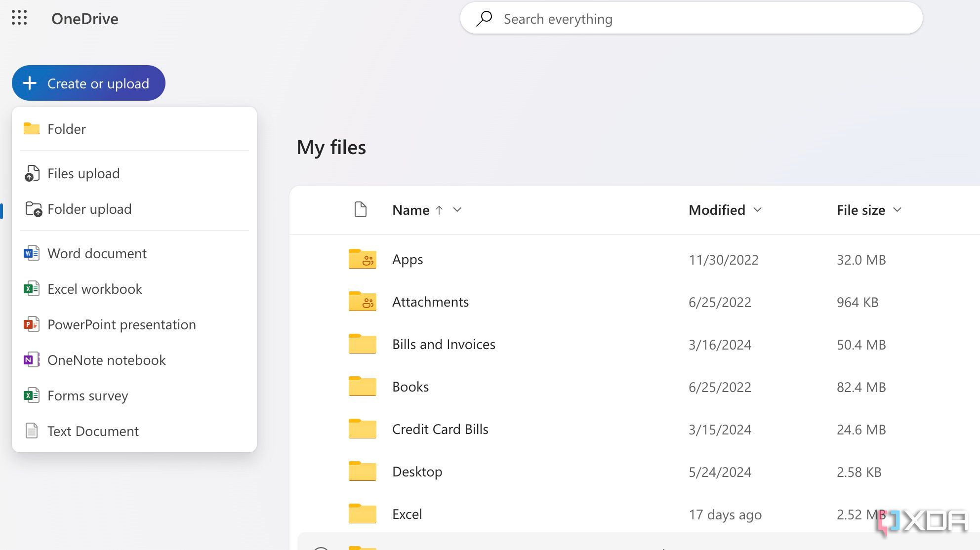The width and height of the screenshot is (980, 550).
Task: Click the ascending sort arrow next to Name
Action: tap(439, 210)
